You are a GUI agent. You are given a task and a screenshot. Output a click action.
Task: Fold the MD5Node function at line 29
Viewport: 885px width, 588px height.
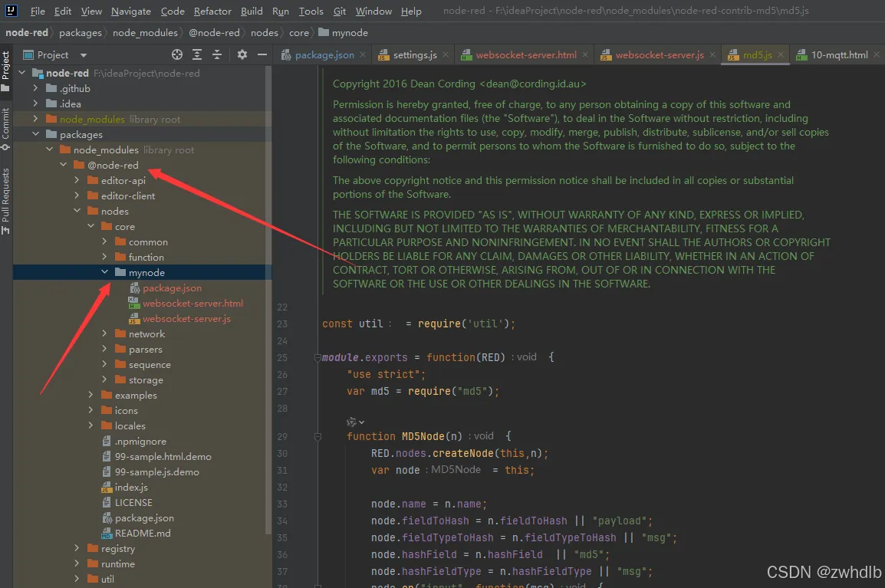click(317, 436)
